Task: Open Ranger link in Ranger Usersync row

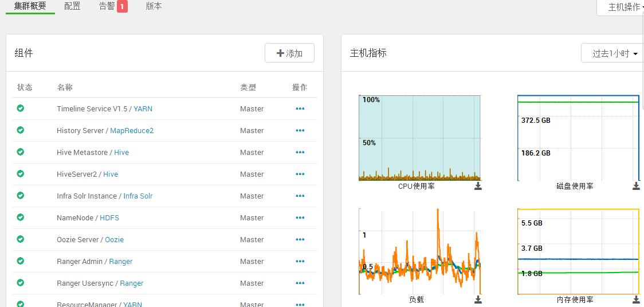Action: 132,283
